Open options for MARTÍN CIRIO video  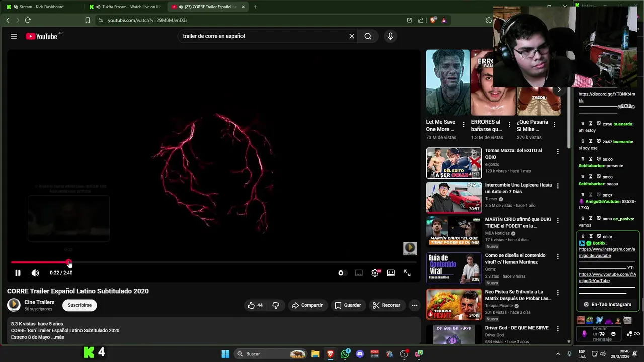(558, 220)
